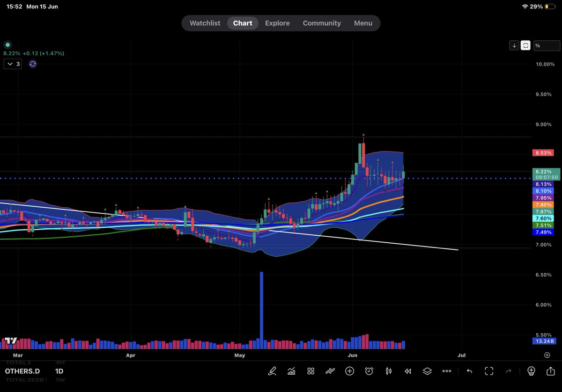Tap the 7.00% price axis label
The image size is (562, 392).
tap(543, 245)
